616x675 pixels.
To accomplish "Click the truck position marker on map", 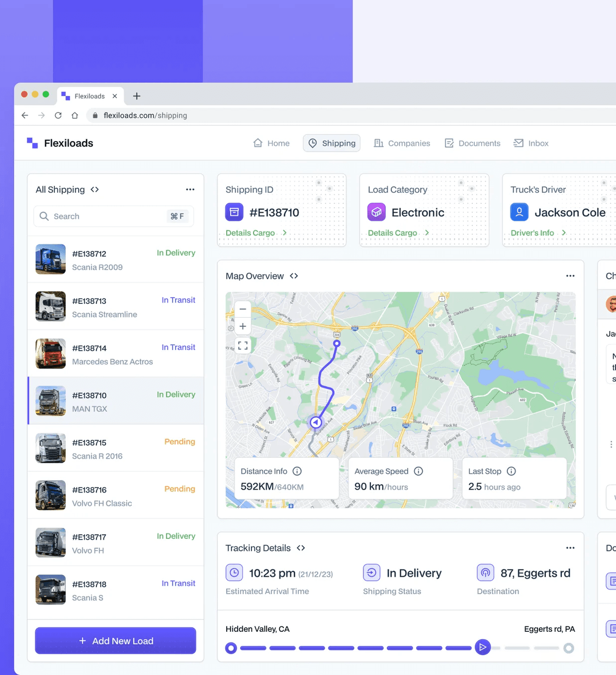I will click(x=316, y=422).
